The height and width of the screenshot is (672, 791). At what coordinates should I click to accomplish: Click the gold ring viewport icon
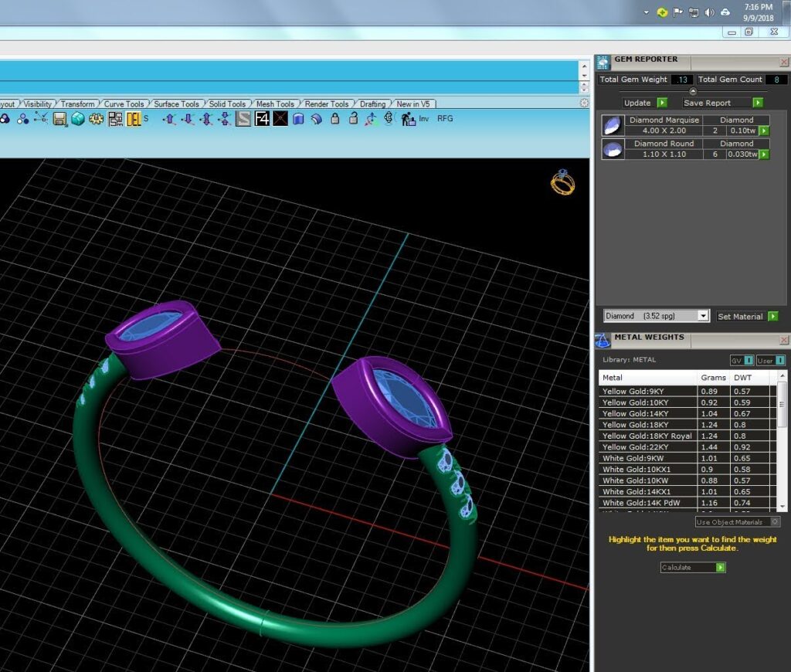[x=562, y=182]
